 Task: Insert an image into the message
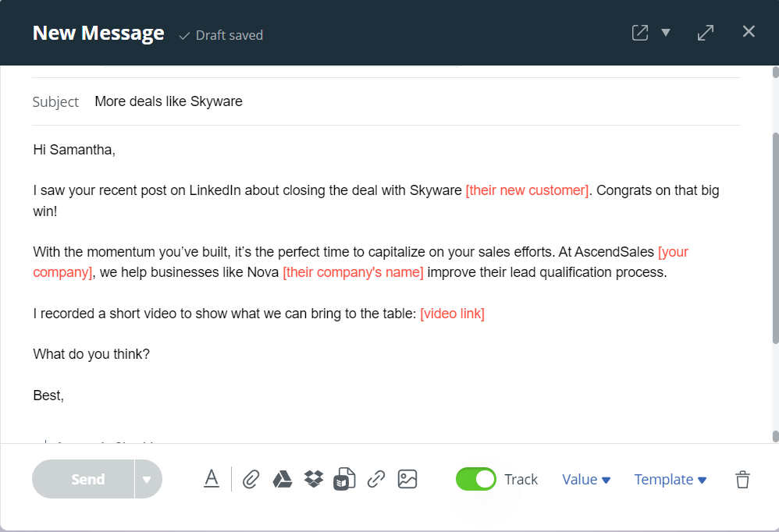coord(407,479)
